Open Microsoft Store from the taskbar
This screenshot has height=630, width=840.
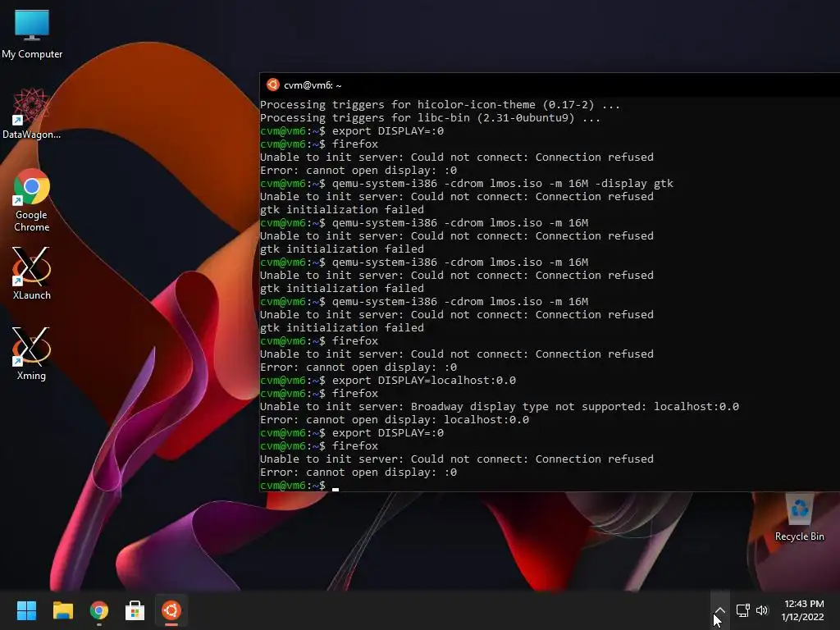point(135,610)
